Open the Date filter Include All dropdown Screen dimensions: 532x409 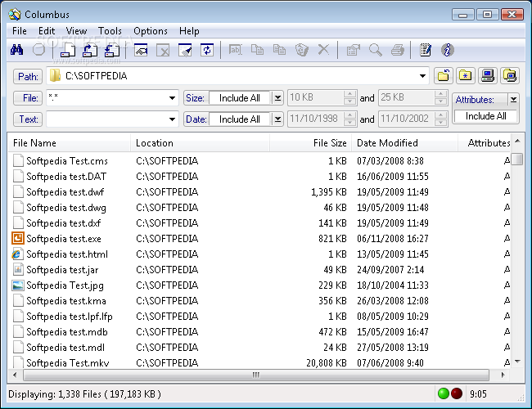[x=277, y=119]
